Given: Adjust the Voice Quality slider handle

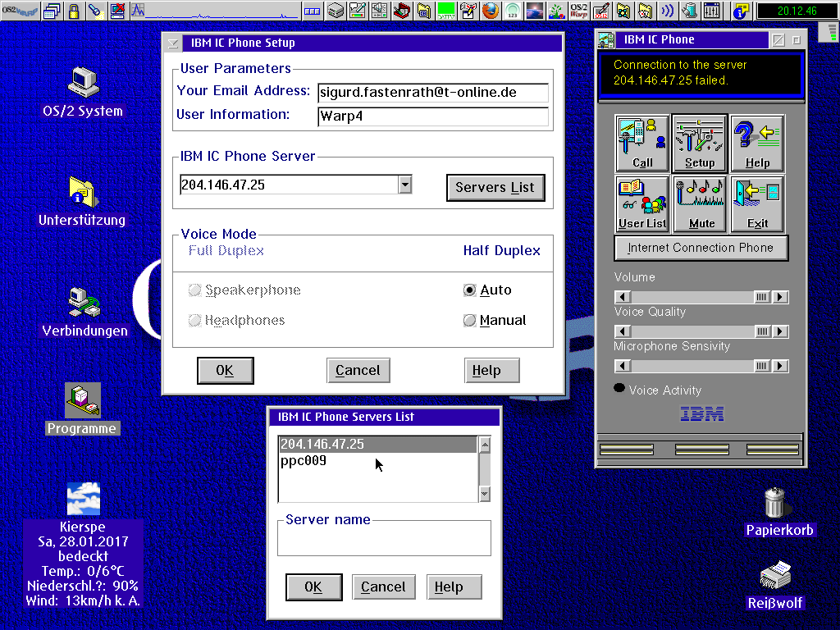Looking at the screenshot, I should click(x=762, y=331).
